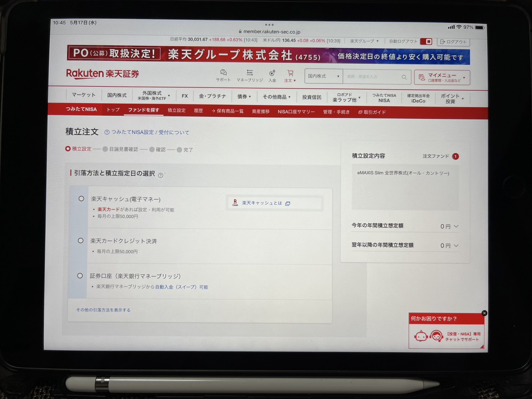This screenshot has height=399, width=532.
Task: Click the 注文ファンド count badge
Action: [x=455, y=157]
